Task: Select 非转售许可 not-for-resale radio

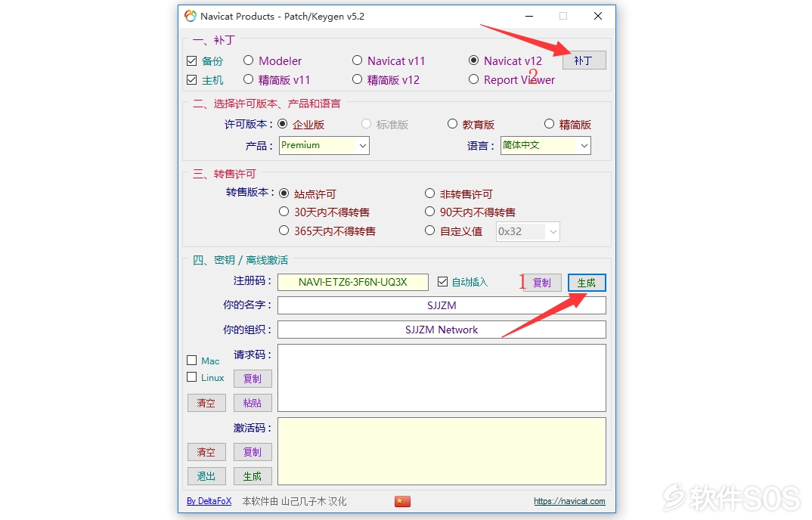Action: coord(430,193)
